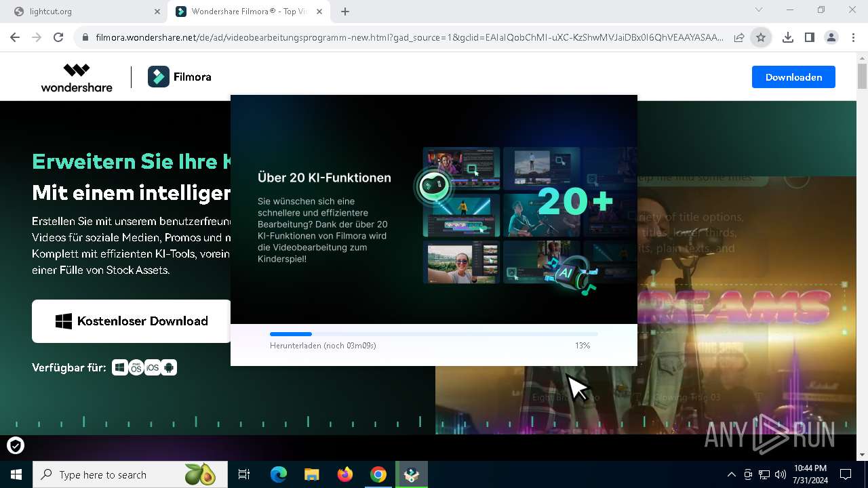Switch to the Wondershare Filmora tab
Viewport: 868px width, 488px height.
tap(250, 12)
